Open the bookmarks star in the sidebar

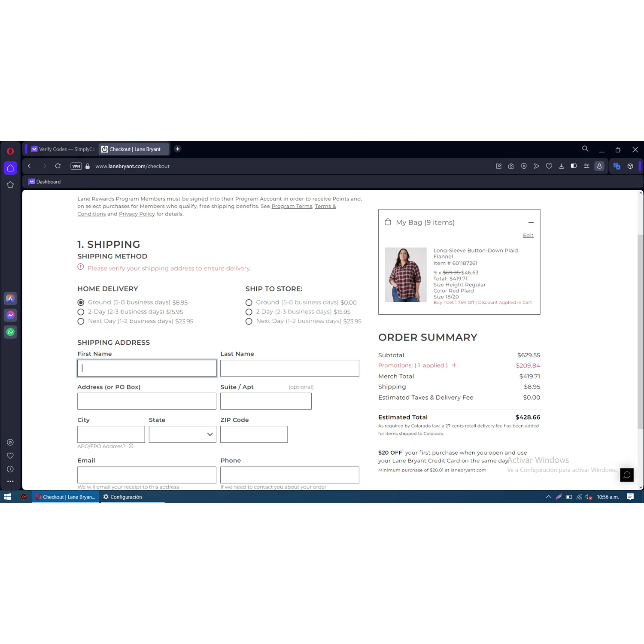10,185
